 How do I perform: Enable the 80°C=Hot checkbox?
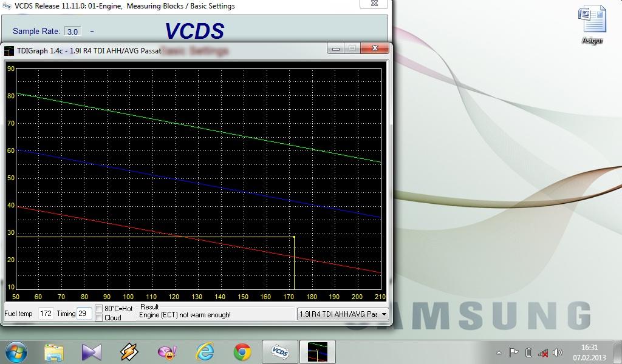coord(99,309)
